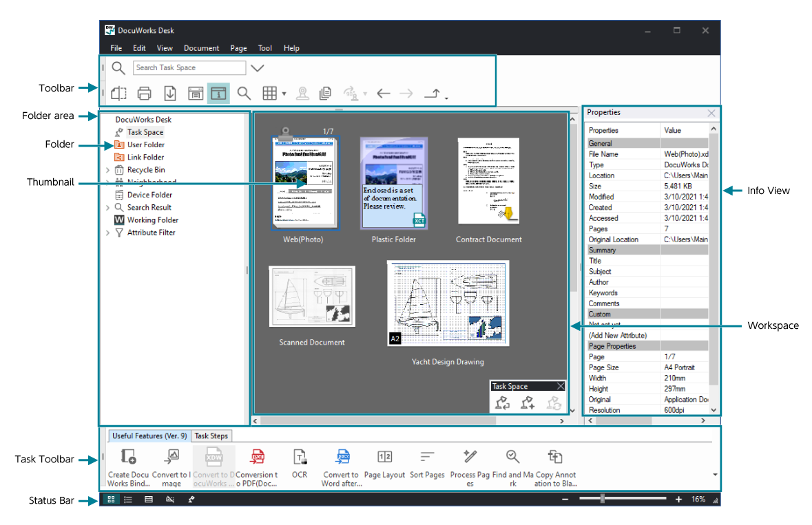Click the second Task Space panel icon with plus

[528, 403]
